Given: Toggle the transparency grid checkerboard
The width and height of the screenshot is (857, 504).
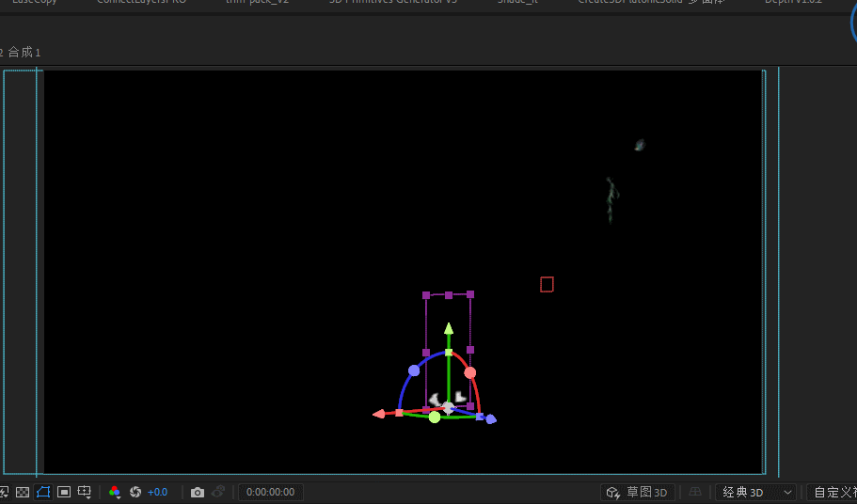Looking at the screenshot, I should click(x=23, y=492).
